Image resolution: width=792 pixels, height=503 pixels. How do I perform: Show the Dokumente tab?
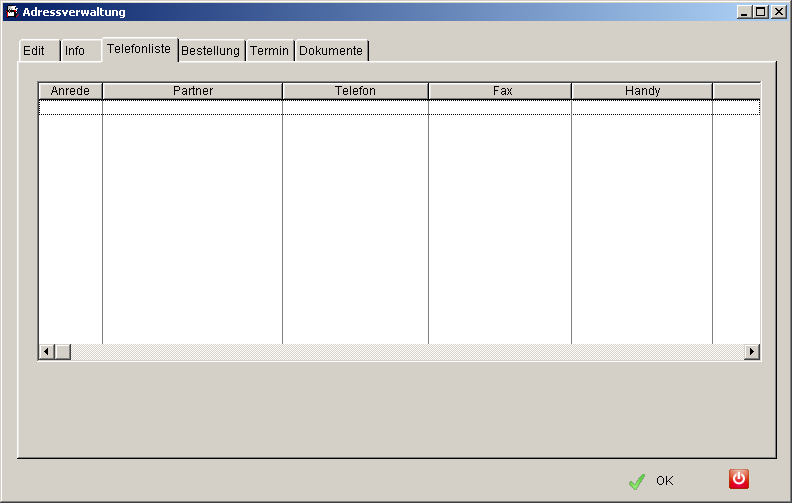pos(331,51)
